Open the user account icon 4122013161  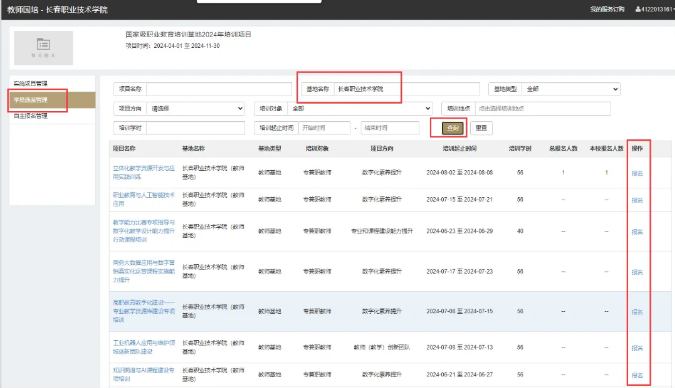[654, 9]
